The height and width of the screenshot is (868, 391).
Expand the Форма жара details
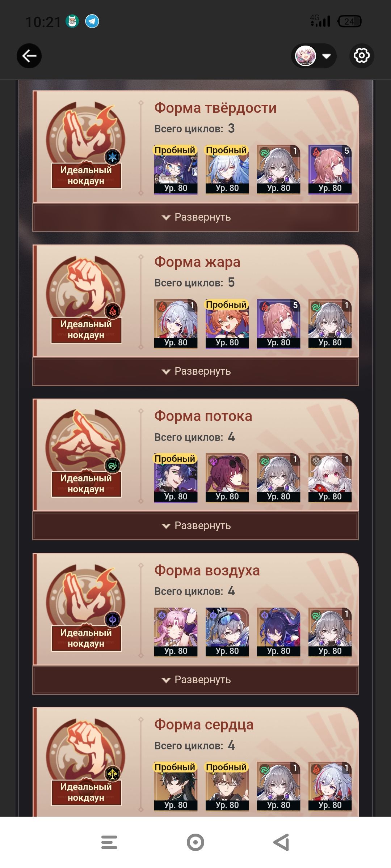(195, 371)
